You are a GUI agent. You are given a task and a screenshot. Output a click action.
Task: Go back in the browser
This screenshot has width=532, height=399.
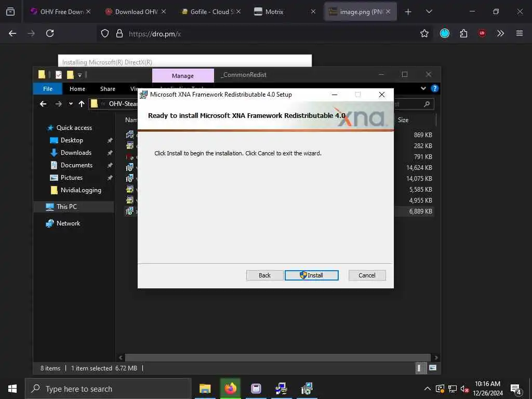(x=12, y=33)
